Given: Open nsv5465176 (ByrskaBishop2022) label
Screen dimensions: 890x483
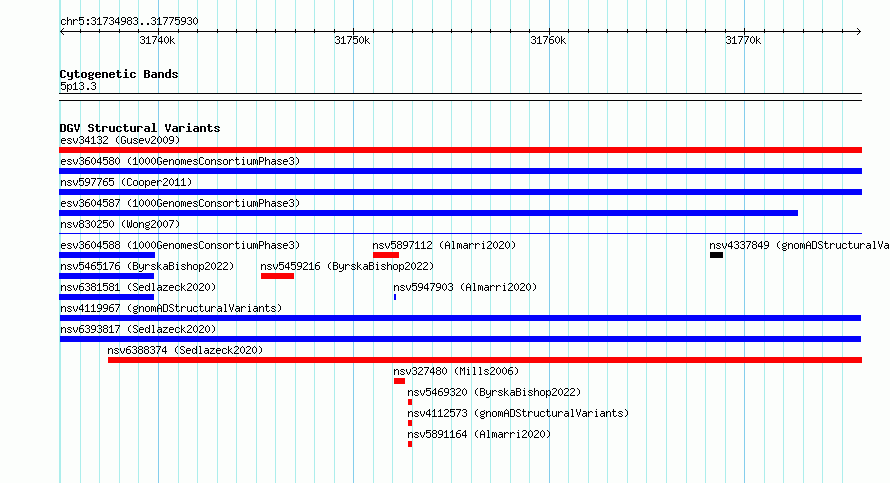Looking at the screenshot, I should 147,266.
